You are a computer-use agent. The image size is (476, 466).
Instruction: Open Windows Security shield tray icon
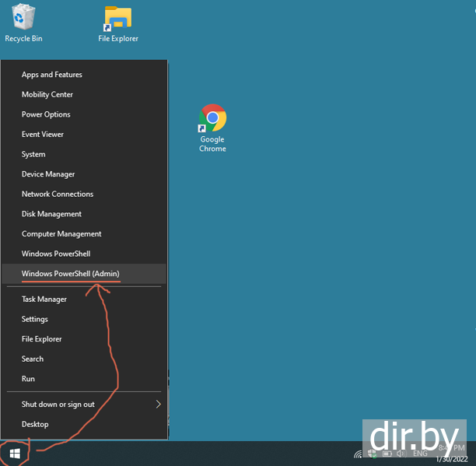click(x=373, y=454)
